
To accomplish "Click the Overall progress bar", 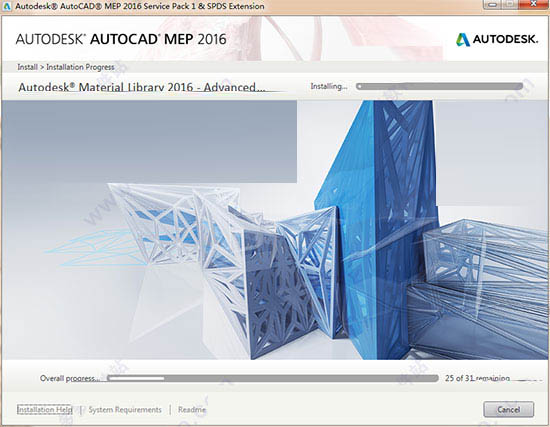I will click(x=273, y=378).
